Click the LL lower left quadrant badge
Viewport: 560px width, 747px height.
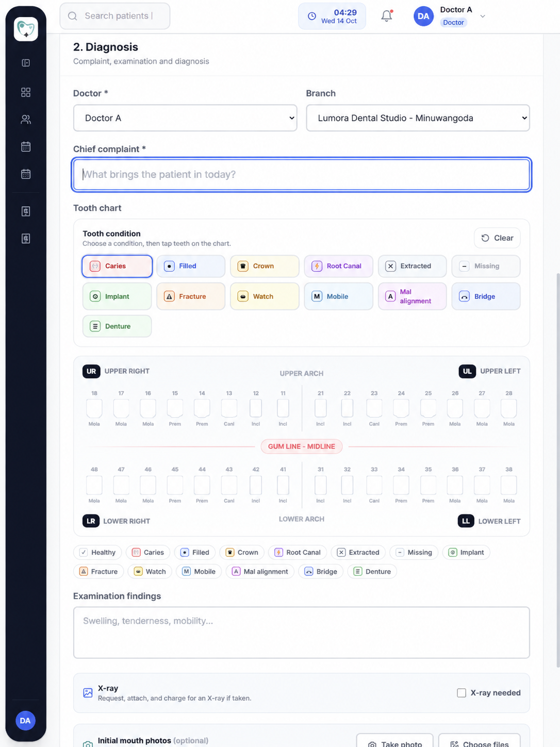[466, 521]
